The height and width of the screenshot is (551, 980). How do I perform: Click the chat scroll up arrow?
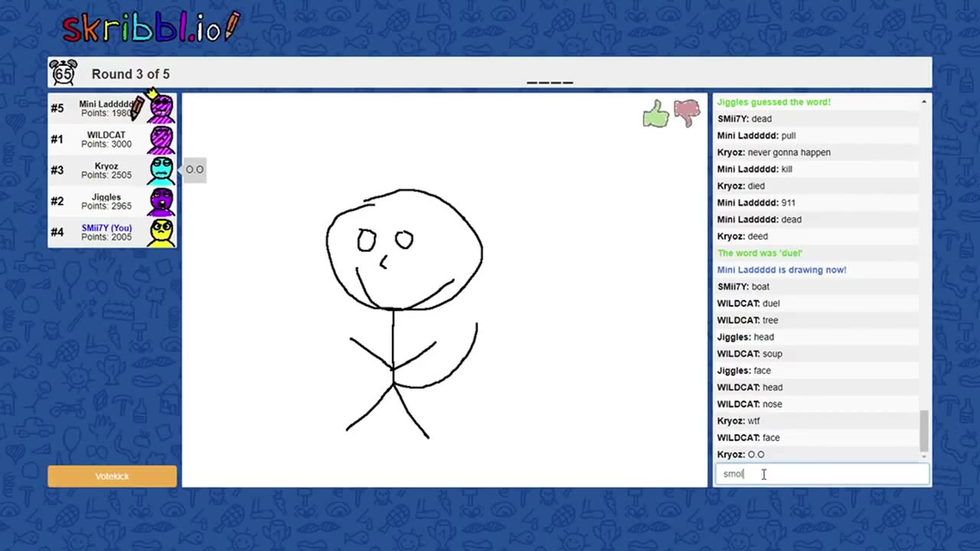coord(923,102)
